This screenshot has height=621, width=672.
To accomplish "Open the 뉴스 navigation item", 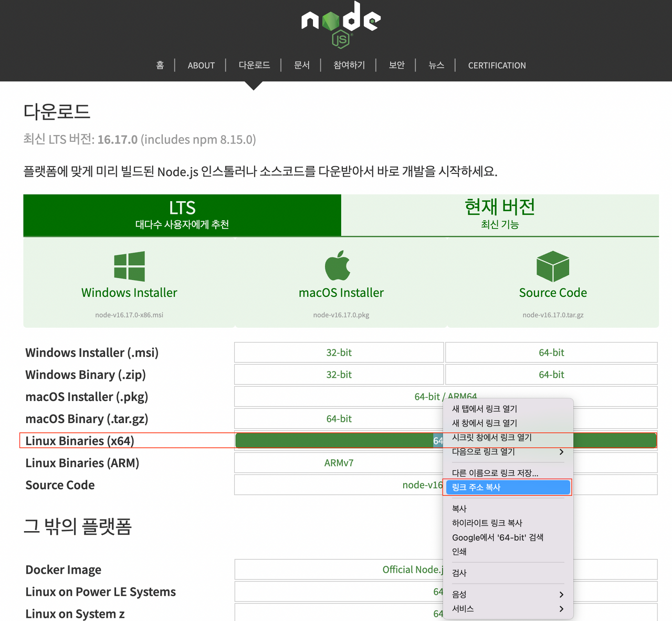I will pos(436,65).
